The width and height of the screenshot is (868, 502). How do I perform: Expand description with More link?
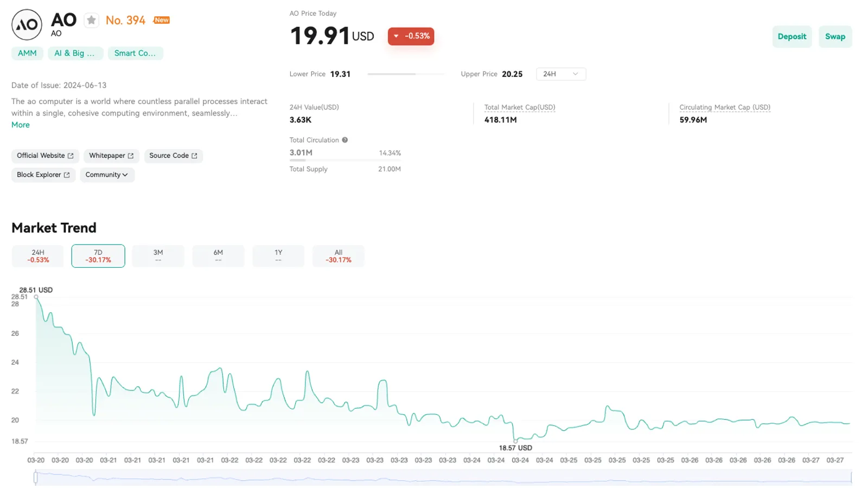[x=21, y=125]
